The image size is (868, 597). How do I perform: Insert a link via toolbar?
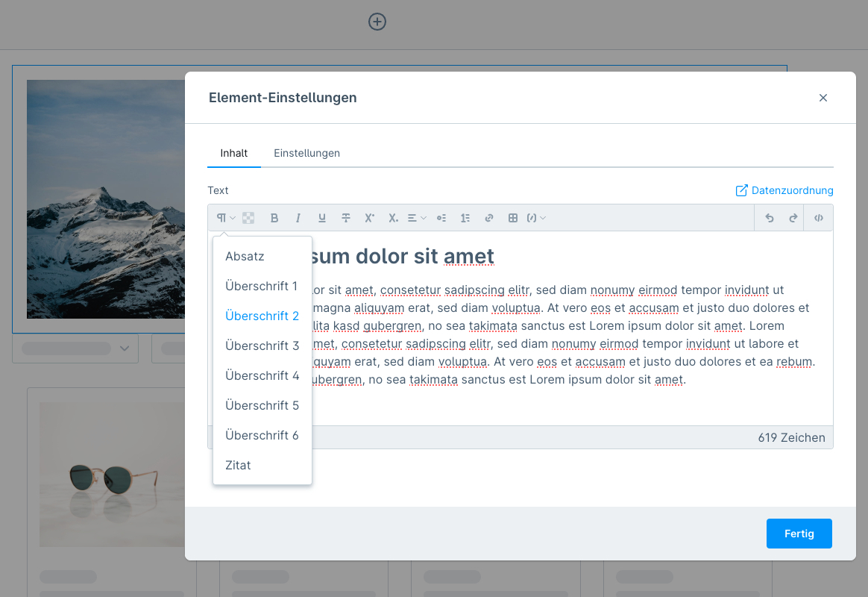click(x=489, y=218)
